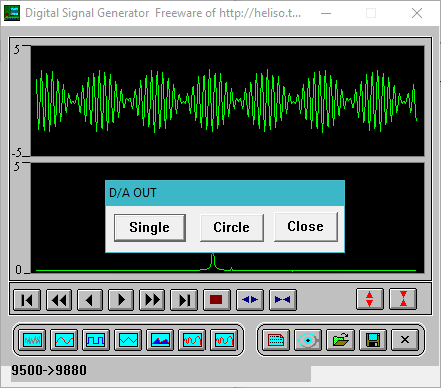The image size is (441, 388).
Task: Click the spectrum peak in lower plot
Action: (x=213, y=261)
